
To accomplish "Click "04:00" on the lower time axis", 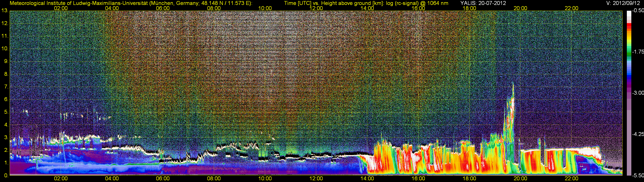I will pos(112,179).
